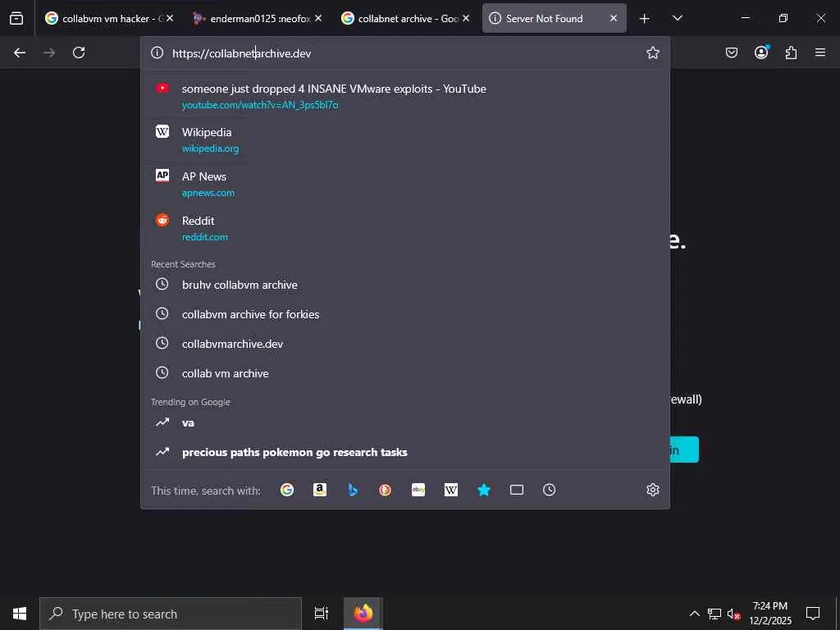The height and width of the screenshot is (630, 840).
Task: Expand the list all tabs chevron
Action: coord(677,18)
